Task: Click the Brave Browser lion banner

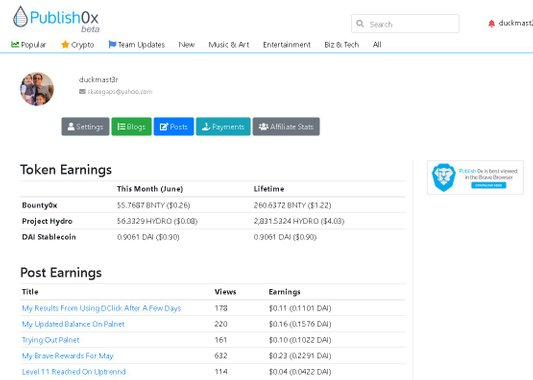Action: coord(475,177)
